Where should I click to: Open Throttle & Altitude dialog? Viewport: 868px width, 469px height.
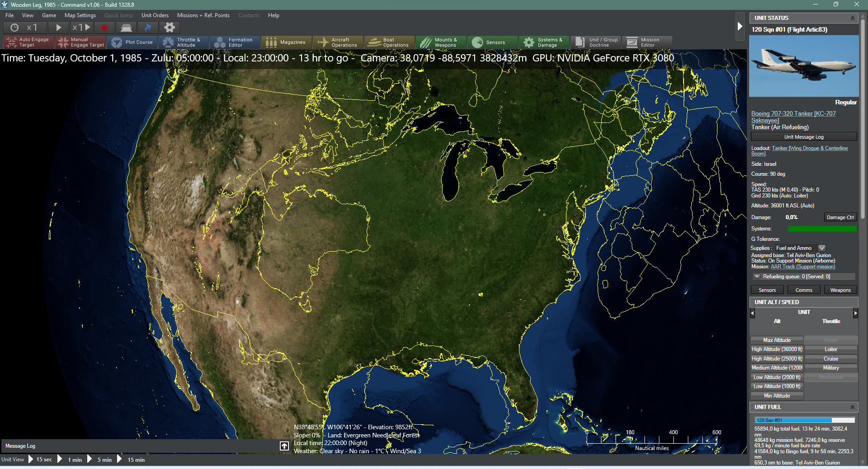(184, 42)
